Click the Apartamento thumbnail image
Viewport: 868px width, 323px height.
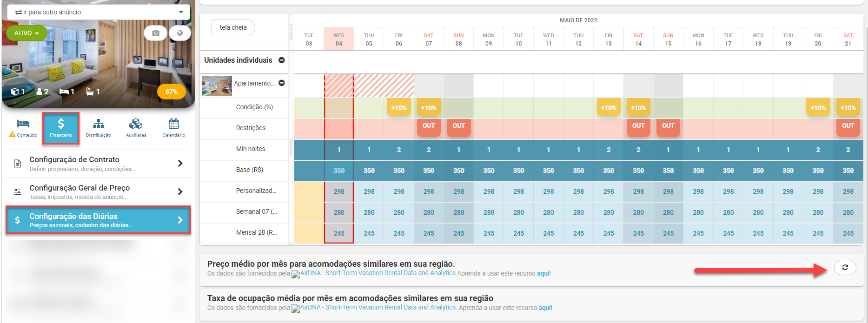point(217,86)
